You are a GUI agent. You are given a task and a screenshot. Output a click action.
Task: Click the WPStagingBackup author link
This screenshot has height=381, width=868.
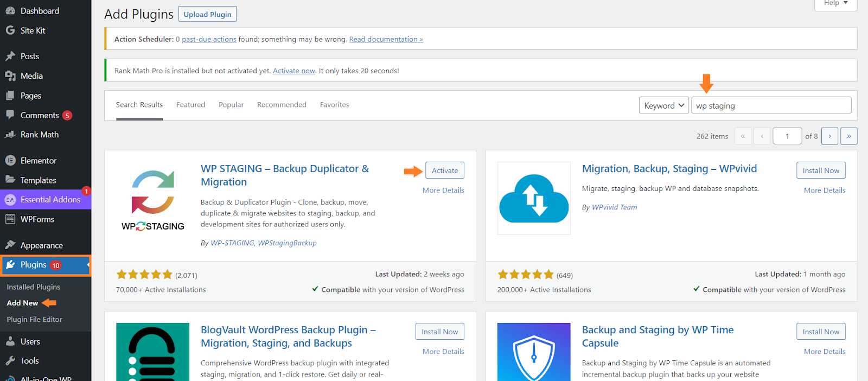pyautogui.click(x=287, y=243)
